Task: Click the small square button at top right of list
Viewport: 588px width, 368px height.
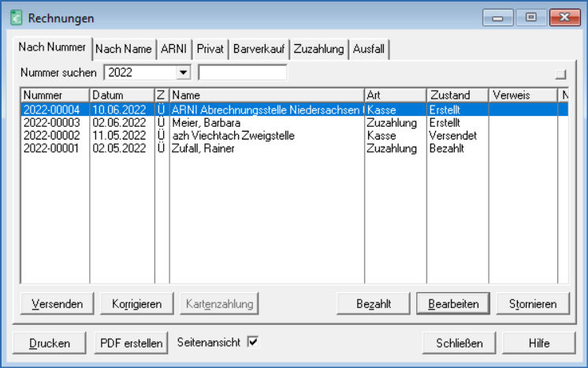Action: (x=560, y=74)
